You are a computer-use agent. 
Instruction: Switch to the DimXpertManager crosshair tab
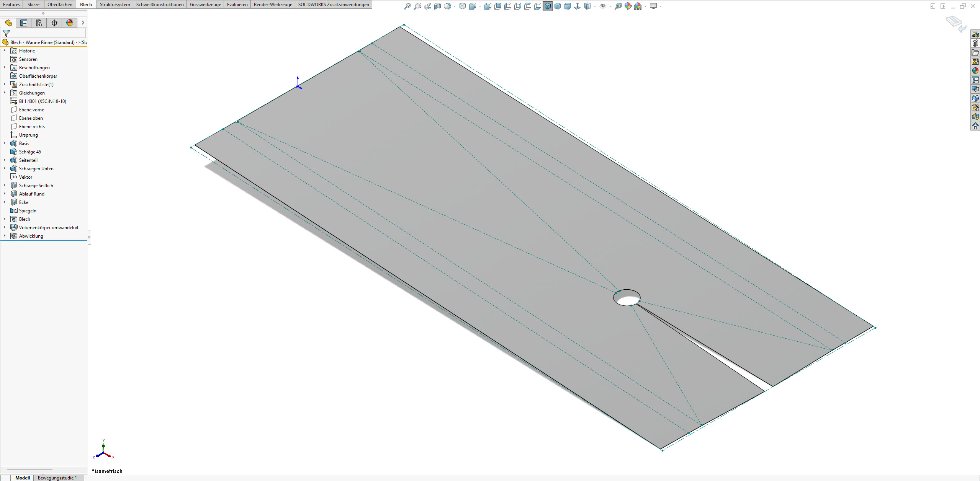pos(54,23)
